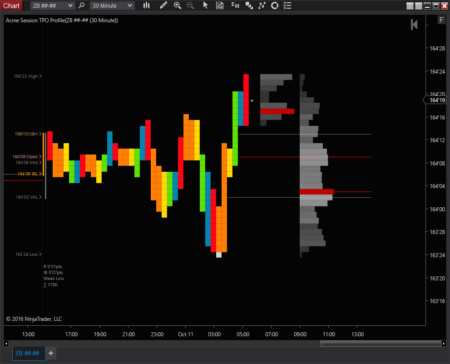Open the data box icon
Viewport: 450px width, 364px height.
pos(220,5)
